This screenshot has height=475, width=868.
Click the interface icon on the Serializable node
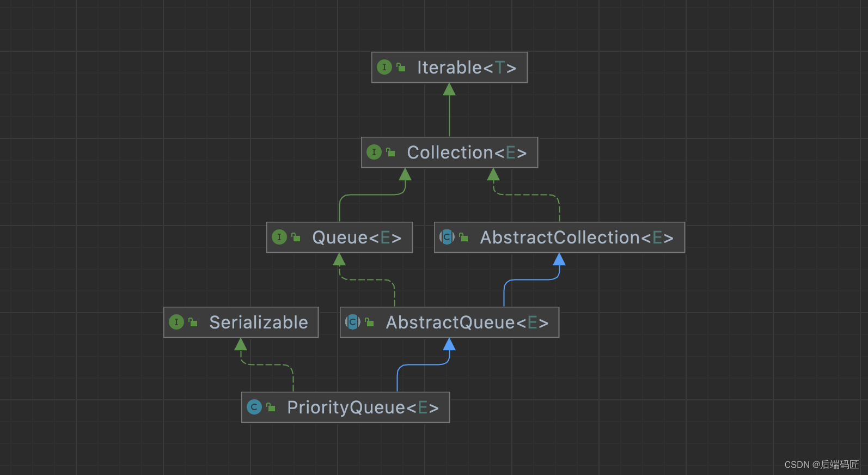point(176,322)
